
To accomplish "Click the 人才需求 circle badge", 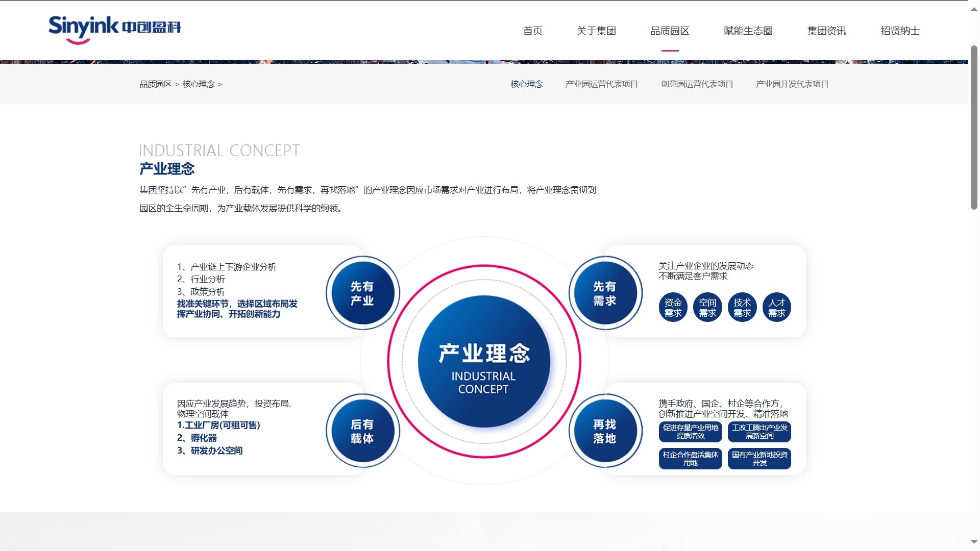I will [777, 307].
